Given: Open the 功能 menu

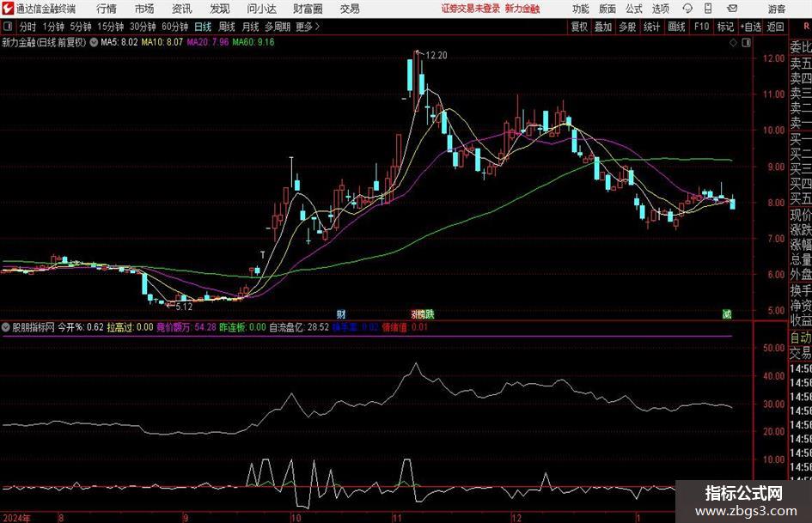Looking at the screenshot, I should coord(581,9).
